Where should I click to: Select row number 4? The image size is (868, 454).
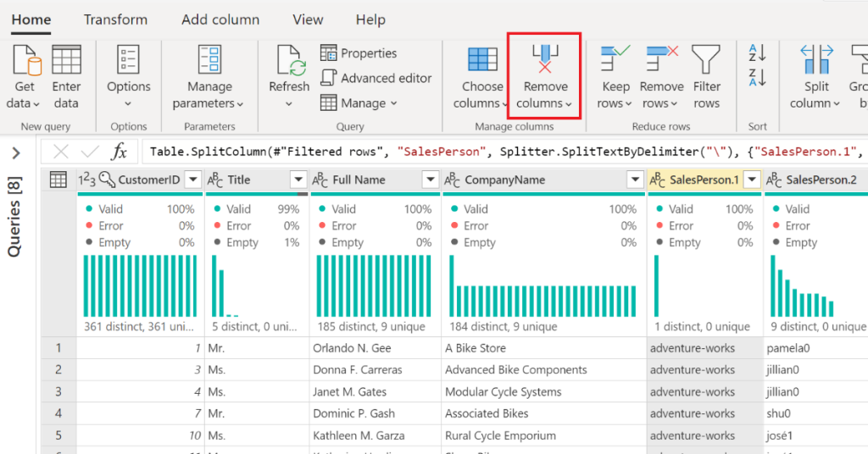click(58, 413)
